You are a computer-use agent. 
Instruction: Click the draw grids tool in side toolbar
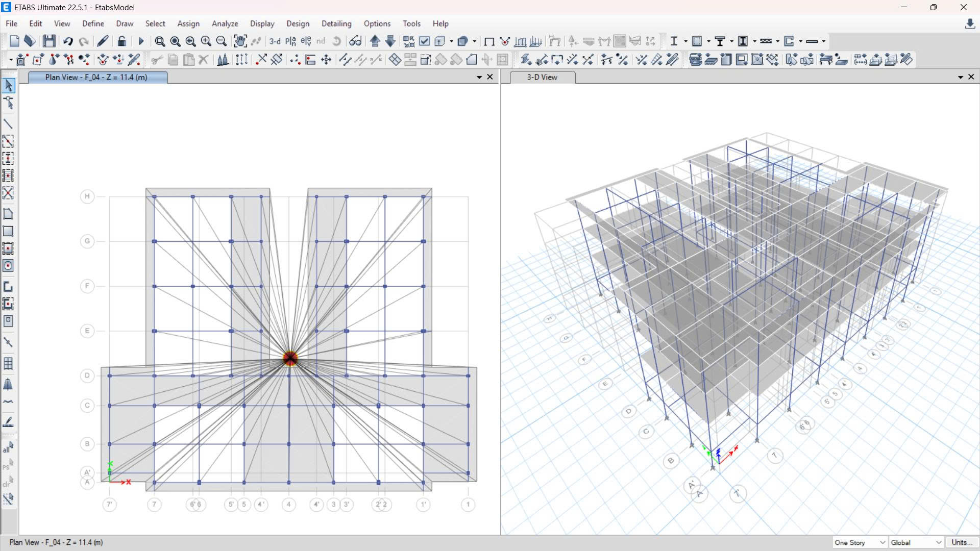click(8, 364)
